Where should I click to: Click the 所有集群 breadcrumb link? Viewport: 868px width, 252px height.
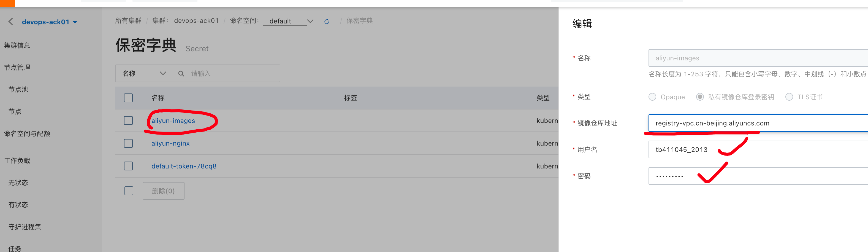[128, 21]
